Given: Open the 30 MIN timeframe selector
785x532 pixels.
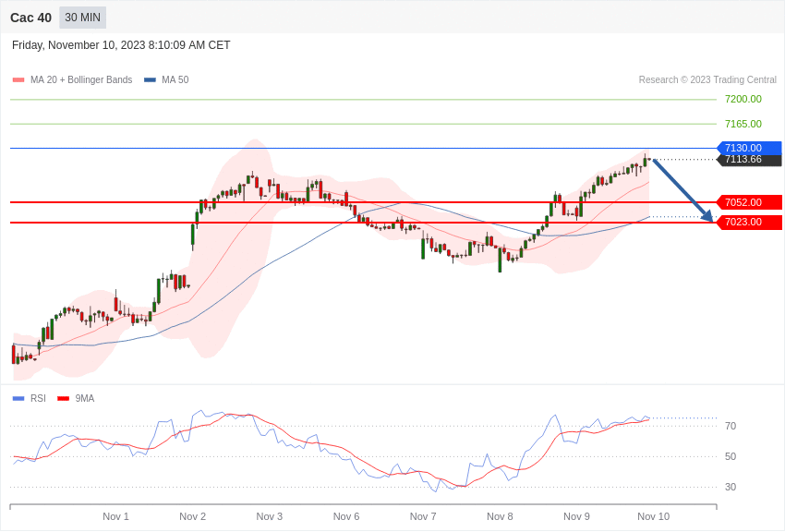Looking at the screenshot, I should [x=82, y=18].
